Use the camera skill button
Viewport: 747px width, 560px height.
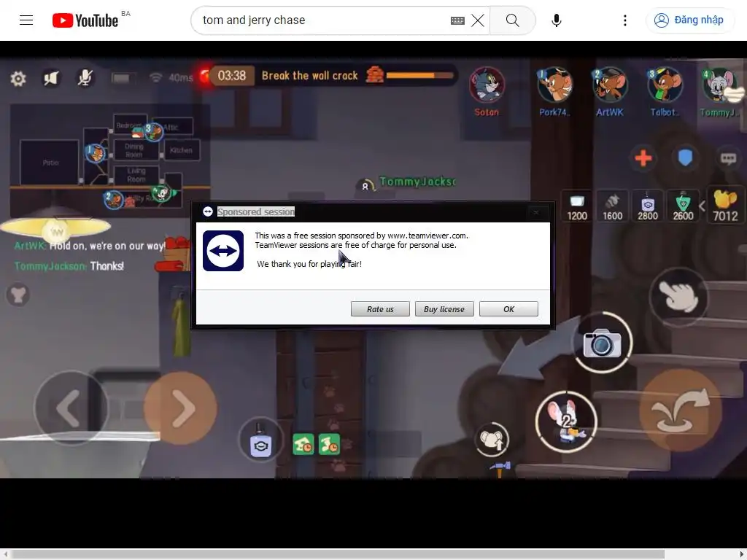[x=602, y=343]
